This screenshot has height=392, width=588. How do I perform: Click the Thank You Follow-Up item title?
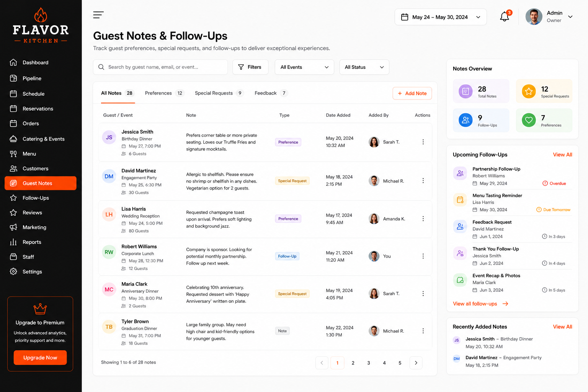pos(496,249)
